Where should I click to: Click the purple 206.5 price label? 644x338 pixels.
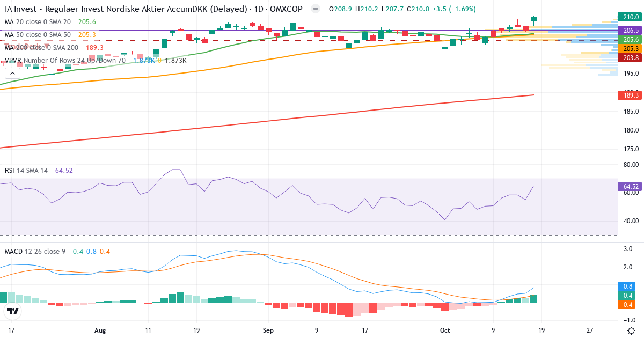coord(631,31)
